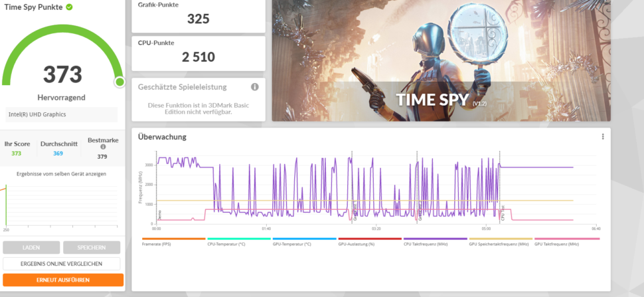Click the green validation checkmark beside Time Spy Punkte
Image resolution: width=644 pixels, height=297 pixels.
(x=69, y=7)
